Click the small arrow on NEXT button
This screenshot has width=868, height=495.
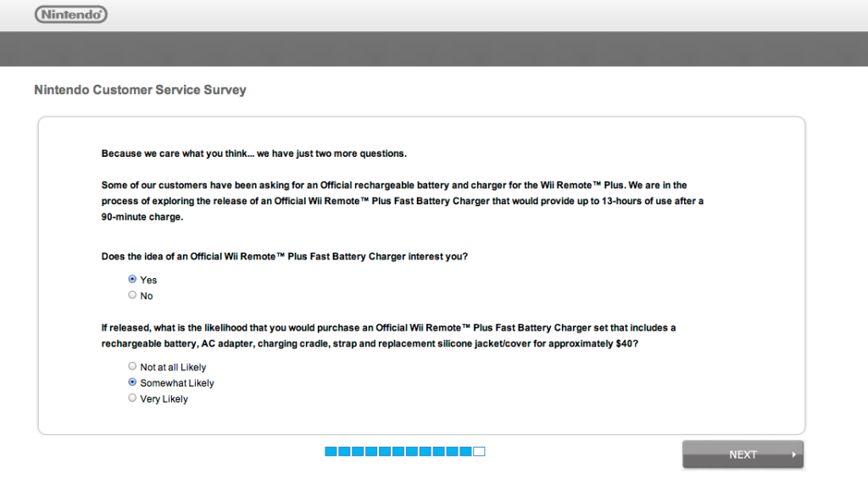[793, 454]
